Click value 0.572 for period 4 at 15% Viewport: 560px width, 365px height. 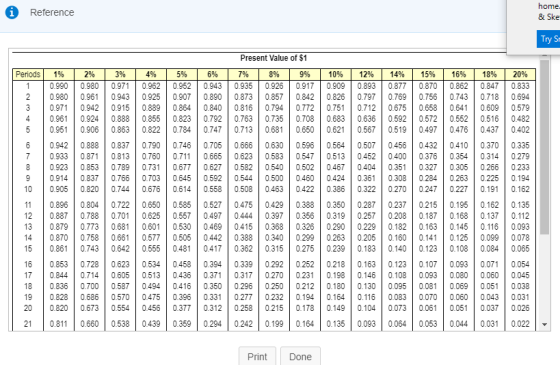[428, 119]
